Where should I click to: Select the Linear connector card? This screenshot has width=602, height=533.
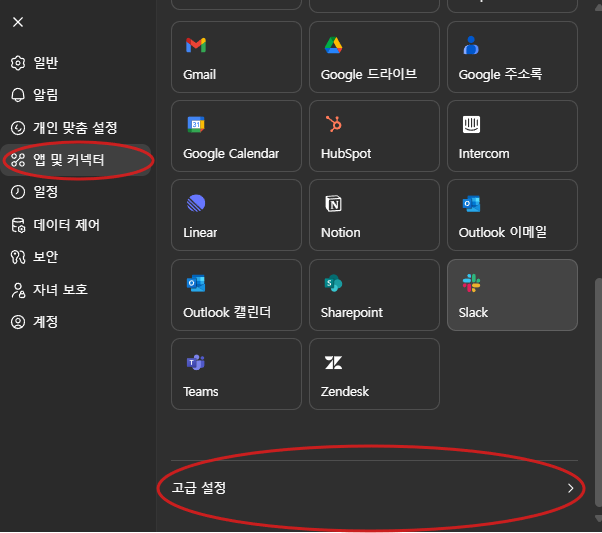[x=236, y=215]
